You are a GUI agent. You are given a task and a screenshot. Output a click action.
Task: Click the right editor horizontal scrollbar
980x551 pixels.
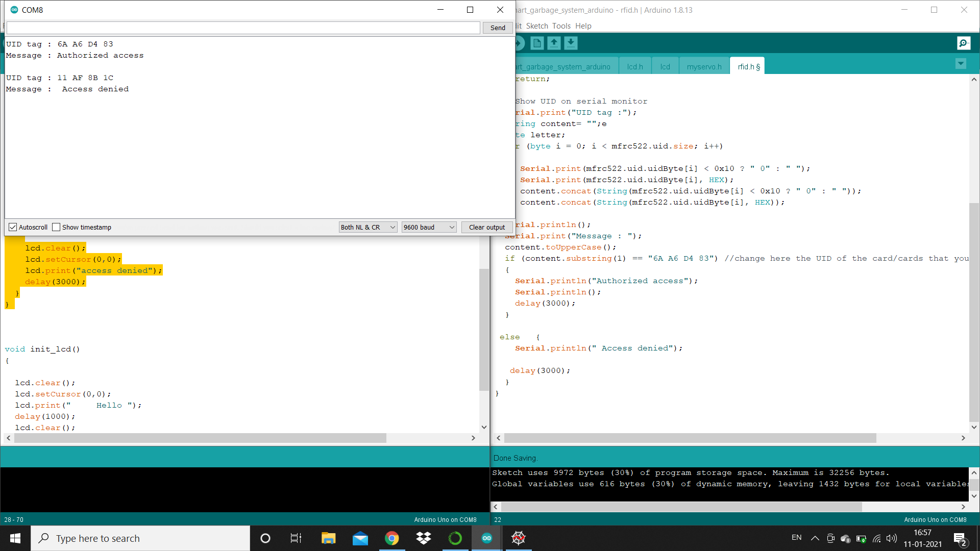[x=690, y=438]
